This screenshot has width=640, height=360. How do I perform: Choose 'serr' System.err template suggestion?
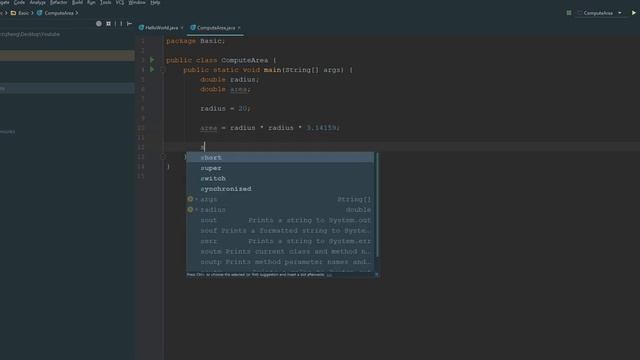point(280,241)
